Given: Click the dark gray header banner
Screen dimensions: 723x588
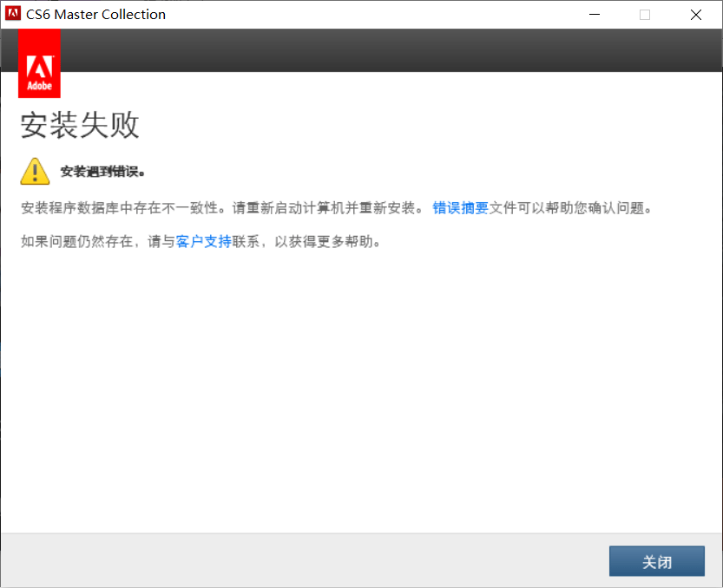Looking at the screenshot, I should click(x=391, y=49).
